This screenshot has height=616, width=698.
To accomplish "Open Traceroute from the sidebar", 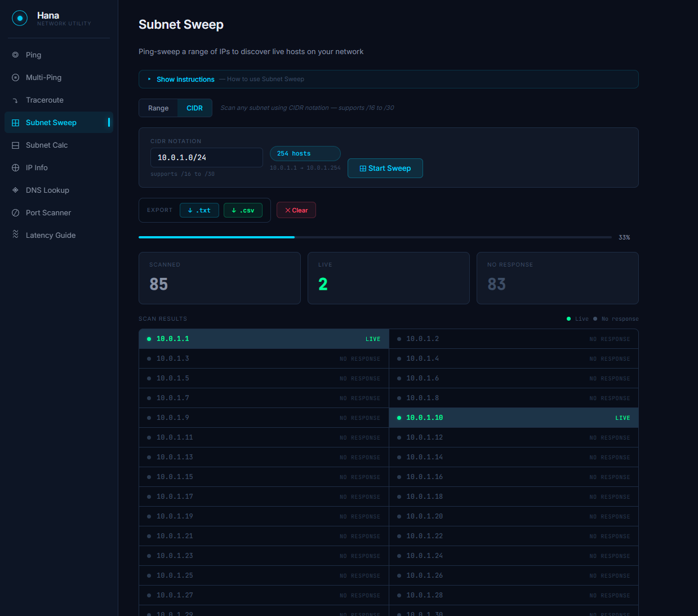I will 59,100.
